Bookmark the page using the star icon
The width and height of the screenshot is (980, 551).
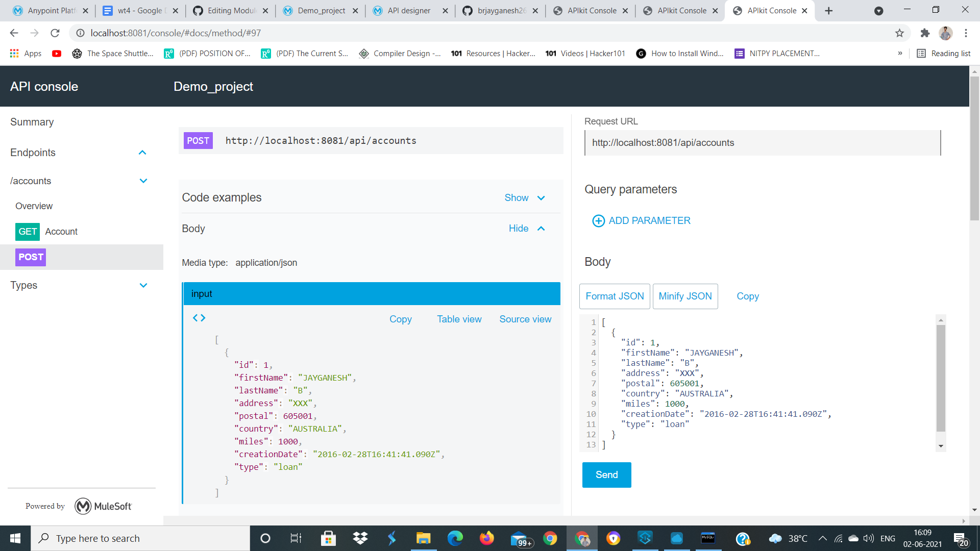[899, 33]
